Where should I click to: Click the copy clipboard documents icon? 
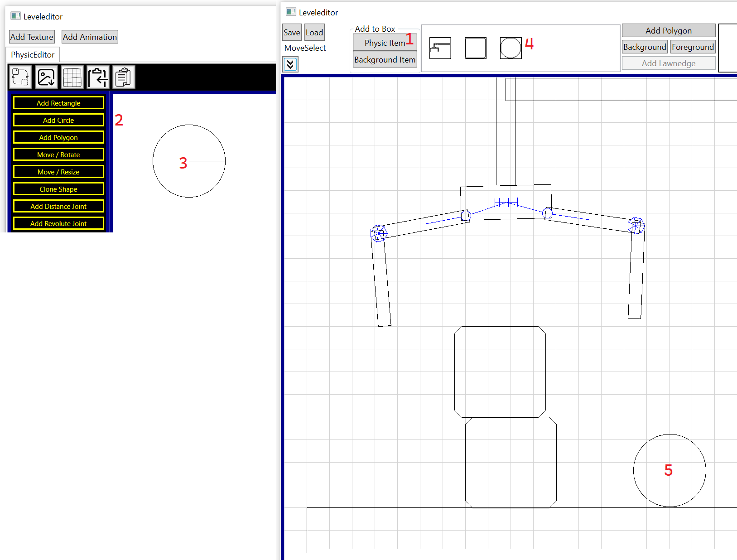pyautogui.click(x=124, y=77)
